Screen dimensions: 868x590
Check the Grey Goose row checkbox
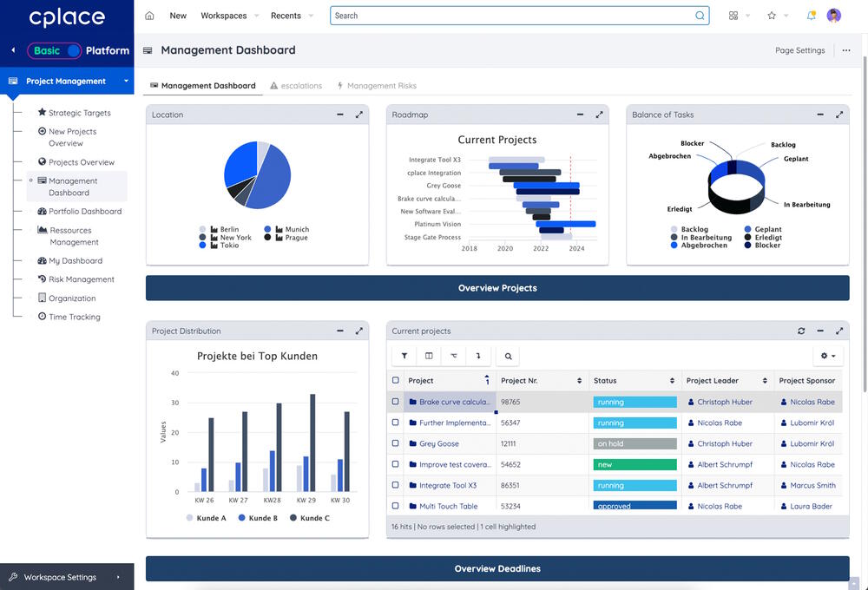(x=396, y=443)
